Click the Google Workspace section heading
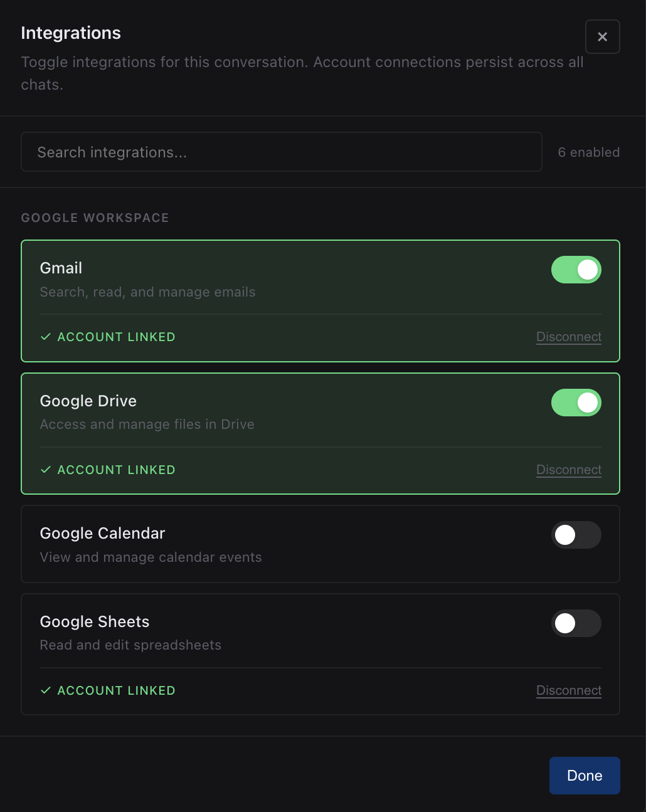 coord(95,218)
